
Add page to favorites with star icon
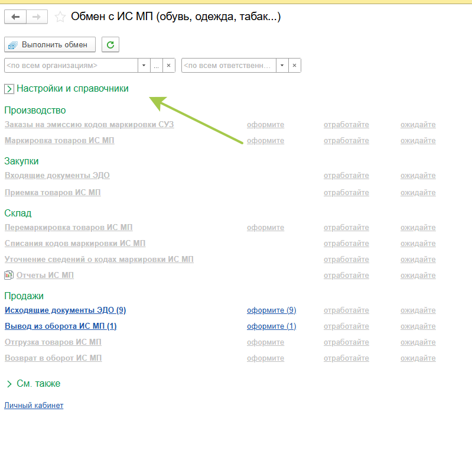(60, 17)
